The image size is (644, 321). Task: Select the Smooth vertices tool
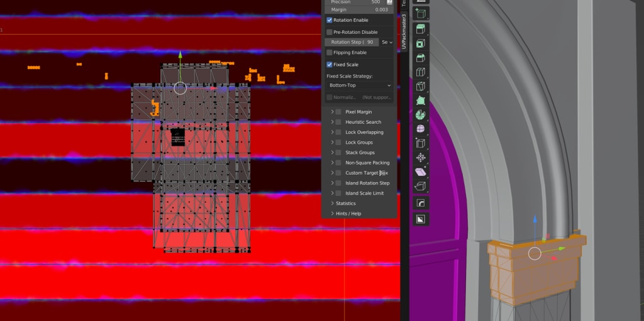[x=421, y=129]
